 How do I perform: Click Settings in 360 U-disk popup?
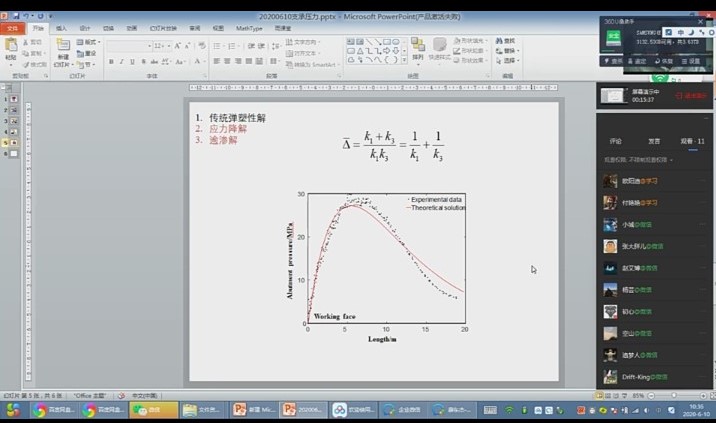point(690,61)
